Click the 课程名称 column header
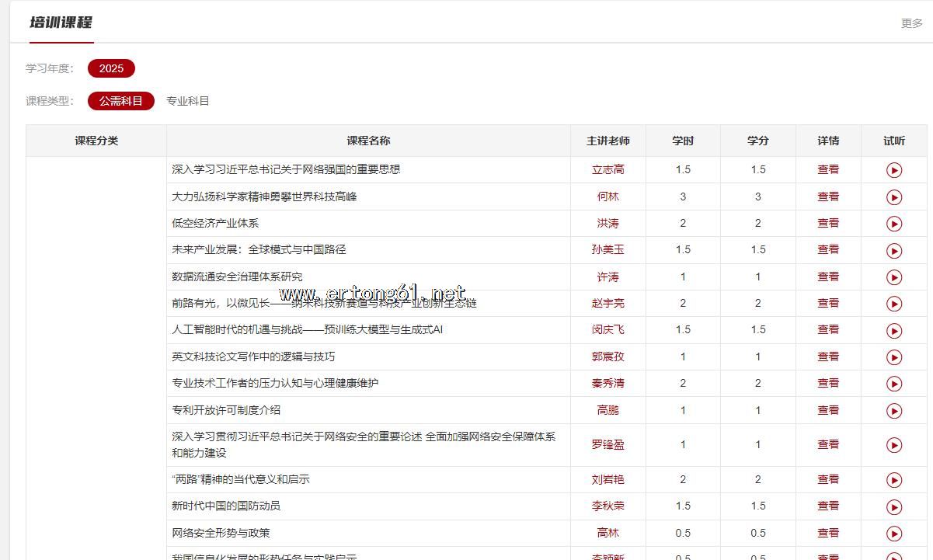The image size is (933, 560). 368,141
